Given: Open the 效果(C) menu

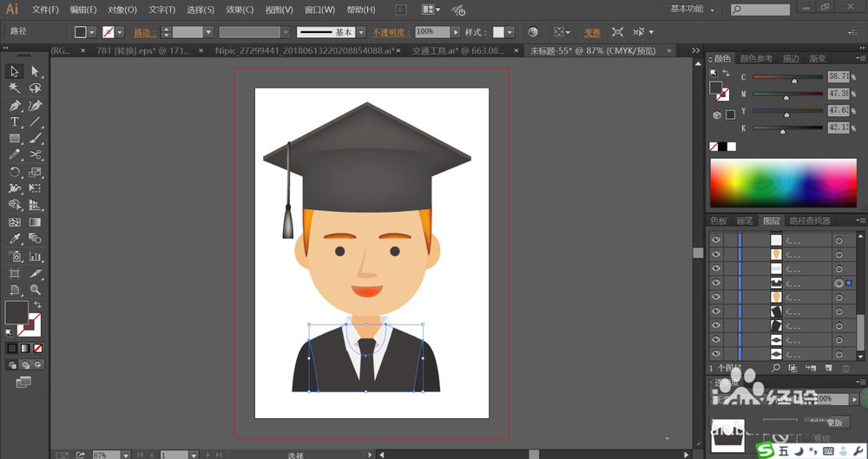Looking at the screenshot, I should pyautogui.click(x=240, y=10).
